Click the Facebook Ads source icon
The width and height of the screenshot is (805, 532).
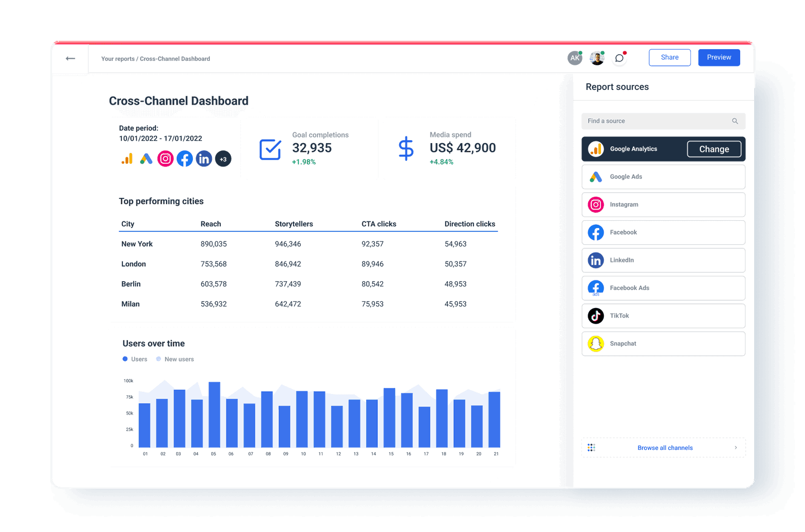(595, 288)
